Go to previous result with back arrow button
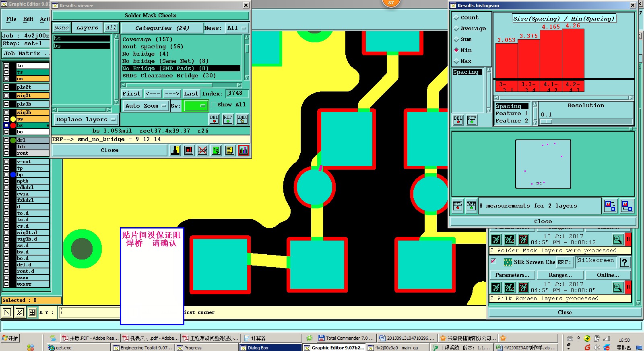Viewport: 644px width, 351px height. (x=153, y=94)
